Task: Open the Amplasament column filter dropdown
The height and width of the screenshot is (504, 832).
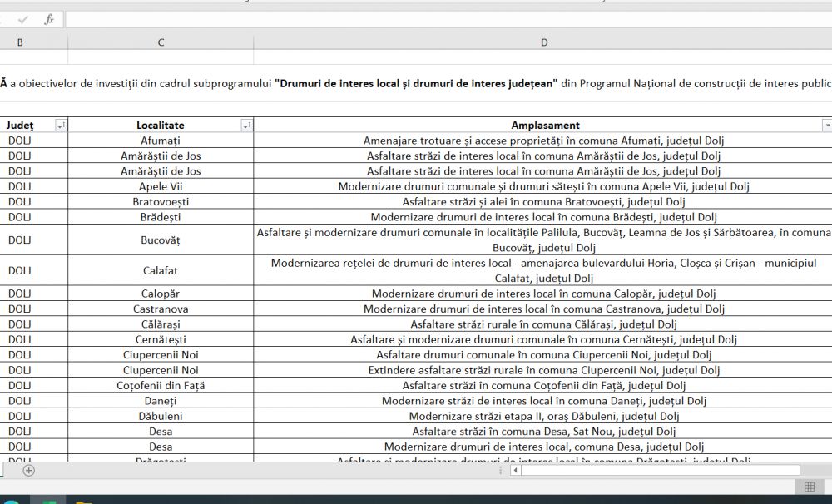Action: click(x=826, y=125)
